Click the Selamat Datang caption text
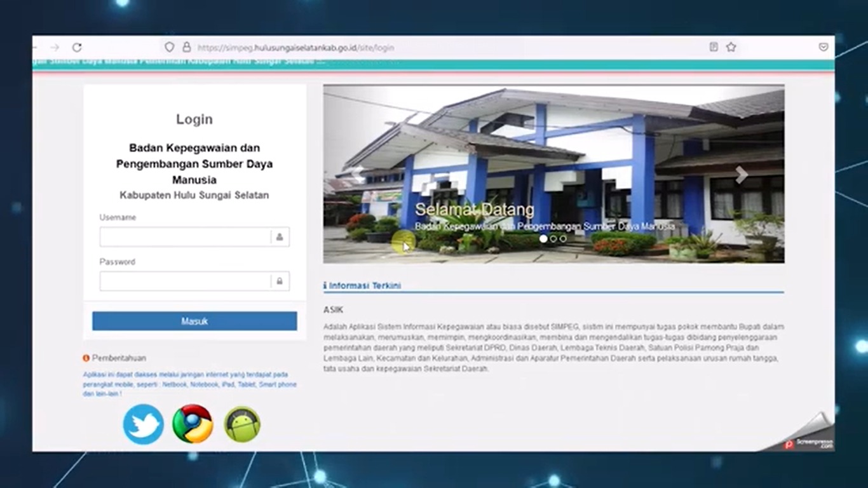Image resolution: width=868 pixels, height=488 pixels. click(475, 210)
